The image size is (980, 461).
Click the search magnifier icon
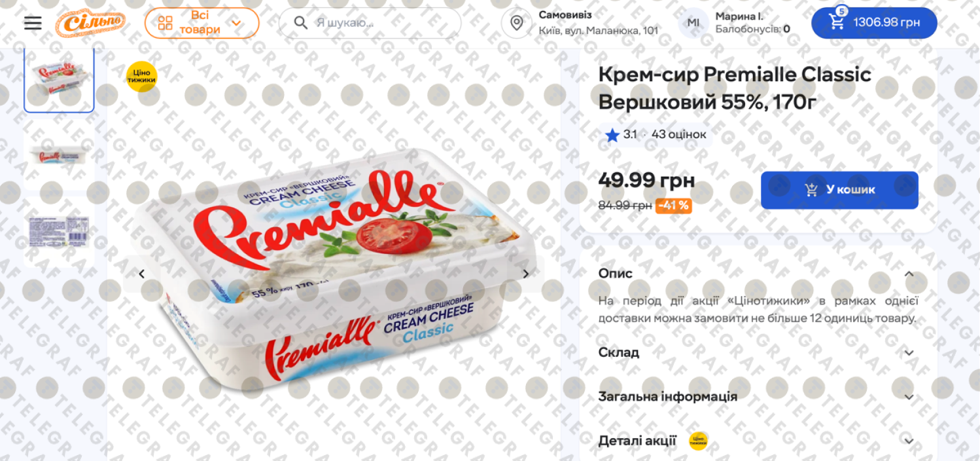pos(300,23)
